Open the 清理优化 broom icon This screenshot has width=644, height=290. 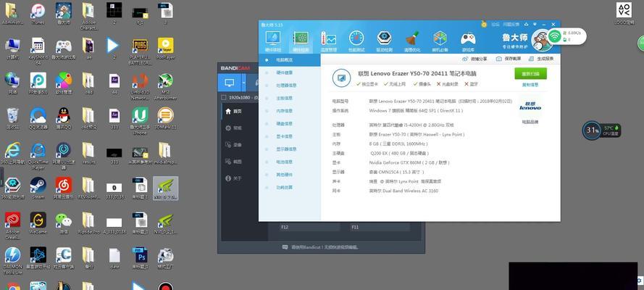(x=412, y=41)
